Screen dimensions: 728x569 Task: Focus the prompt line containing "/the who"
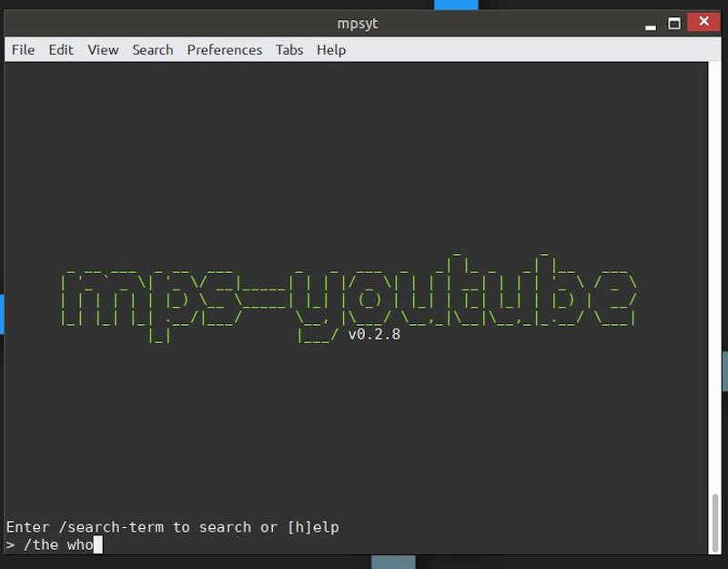(x=55, y=545)
